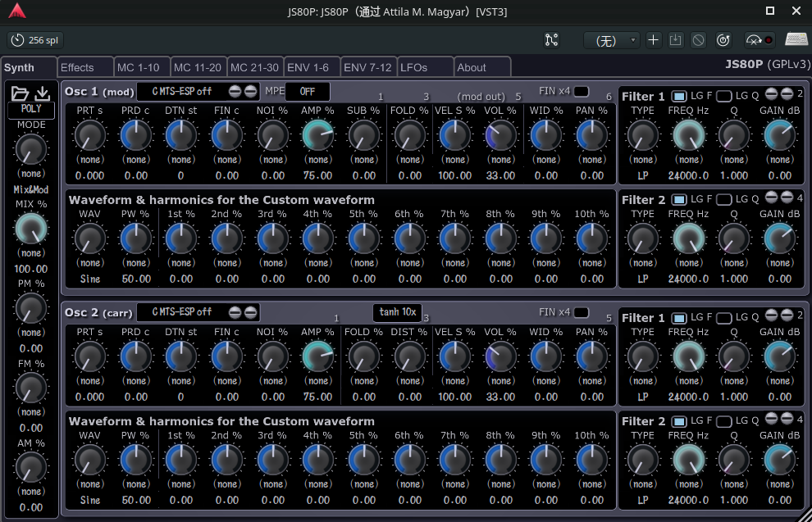Open (none) controller selector under MIX %
The width and height of the screenshot is (812, 522).
[31, 253]
